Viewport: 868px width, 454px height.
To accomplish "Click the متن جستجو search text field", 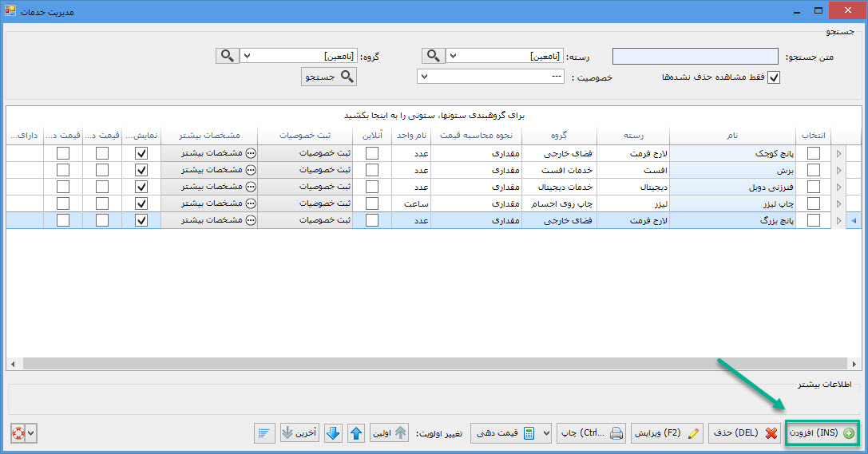I will [x=696, y=57].
